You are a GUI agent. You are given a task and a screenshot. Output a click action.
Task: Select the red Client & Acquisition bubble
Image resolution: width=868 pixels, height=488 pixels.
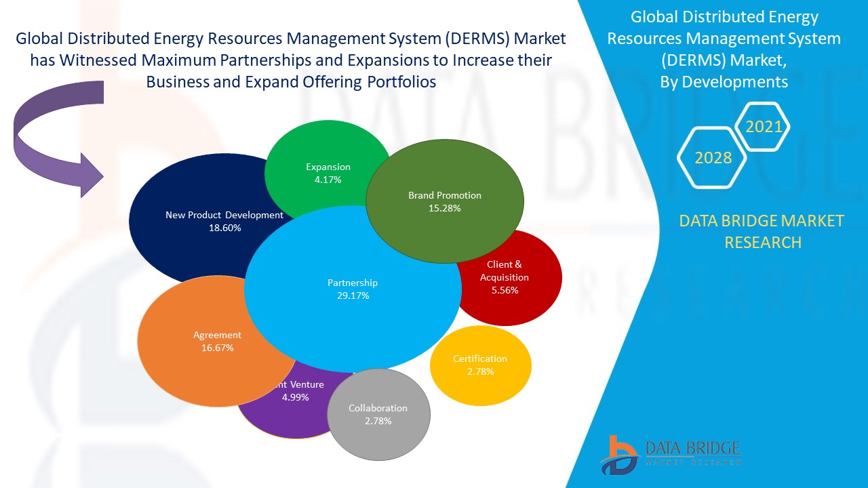coord(515,278)
